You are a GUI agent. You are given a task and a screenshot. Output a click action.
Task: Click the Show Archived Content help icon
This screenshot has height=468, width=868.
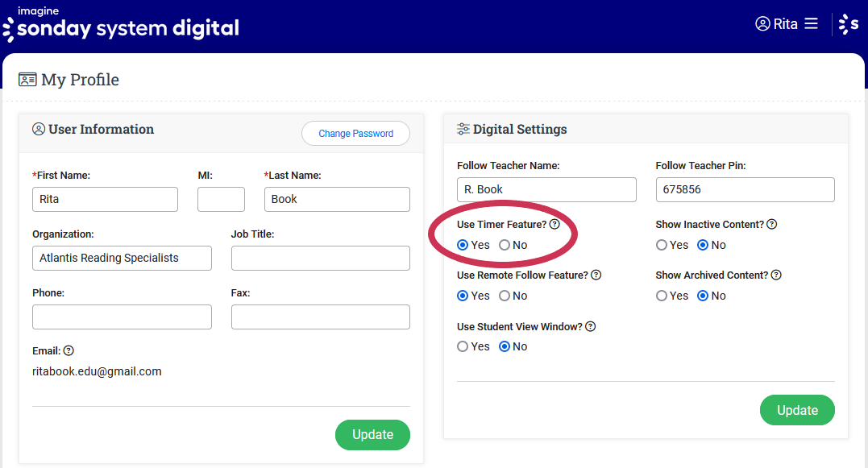click(x=775, y=275)
